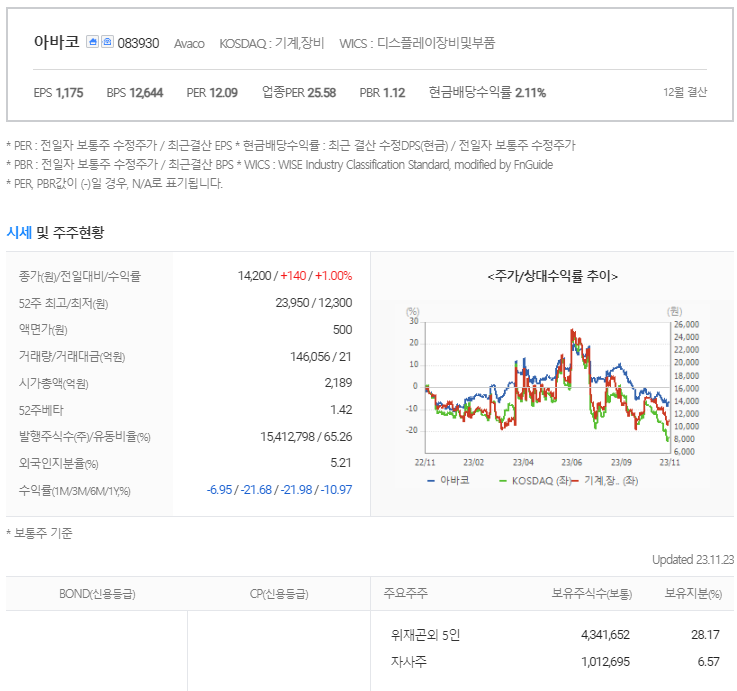Select the PER value 12.09
The width and height of the screenshot is (737, 691).
(223, 93)
